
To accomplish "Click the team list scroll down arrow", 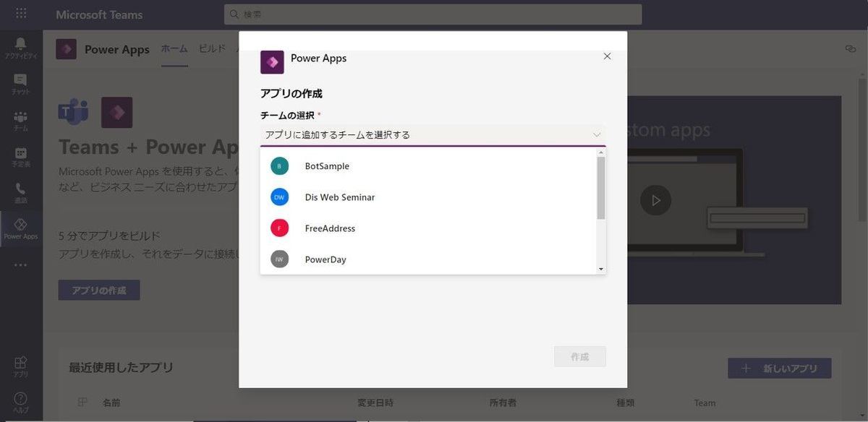I will point(601,269).
